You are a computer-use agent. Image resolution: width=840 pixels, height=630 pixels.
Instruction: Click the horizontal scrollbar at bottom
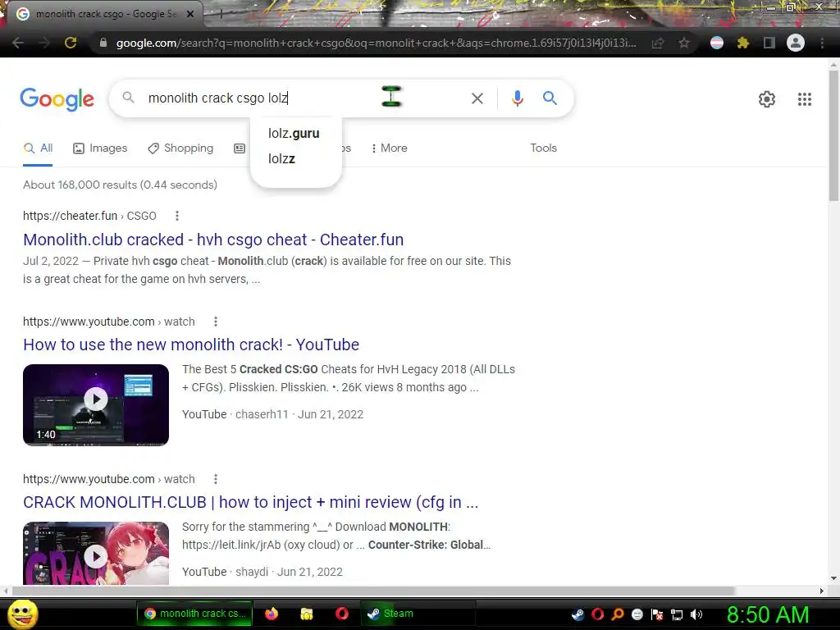point(373,591)
